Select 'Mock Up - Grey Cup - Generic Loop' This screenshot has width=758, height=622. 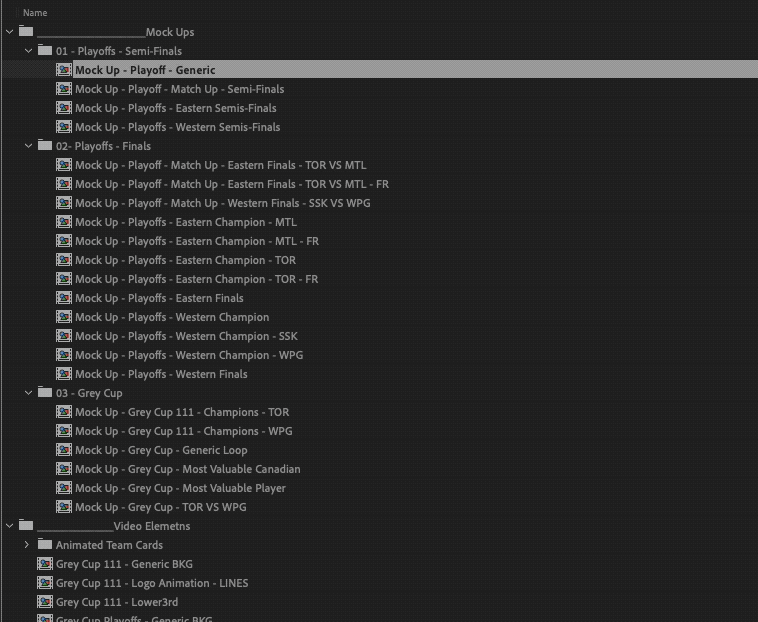(161, 450)
